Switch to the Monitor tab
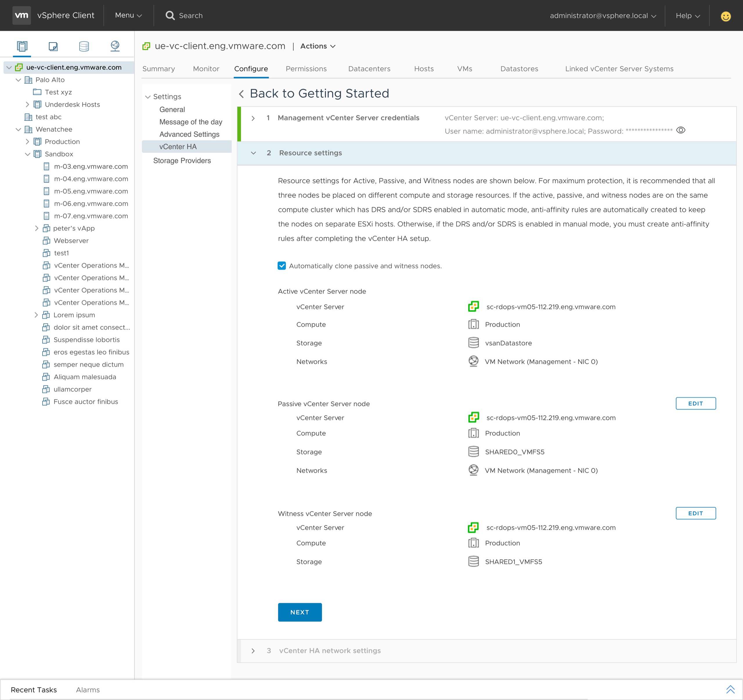Image resolution: width=743 pixels, height=700 pixels. click(x=206, y=69)
